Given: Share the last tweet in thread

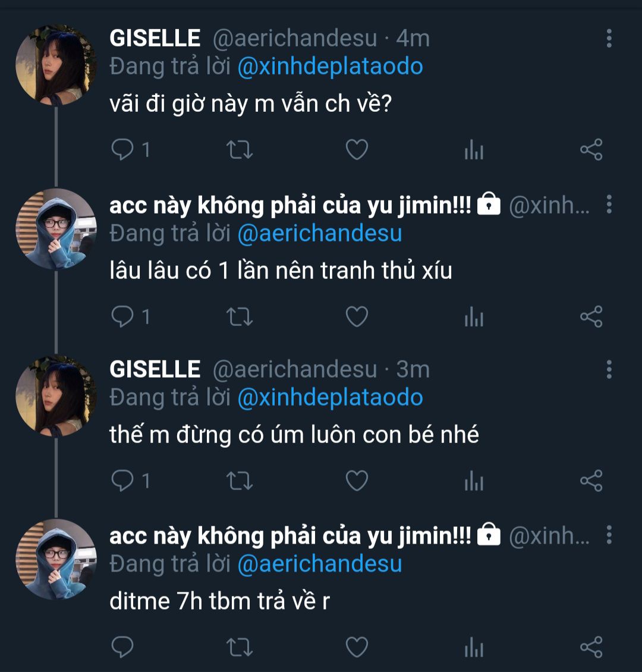Looking at the screenshot, I should (x=591, y=647).
